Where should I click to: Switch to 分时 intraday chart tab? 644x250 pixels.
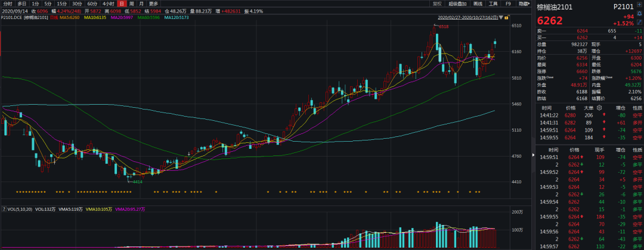(7, 4)
